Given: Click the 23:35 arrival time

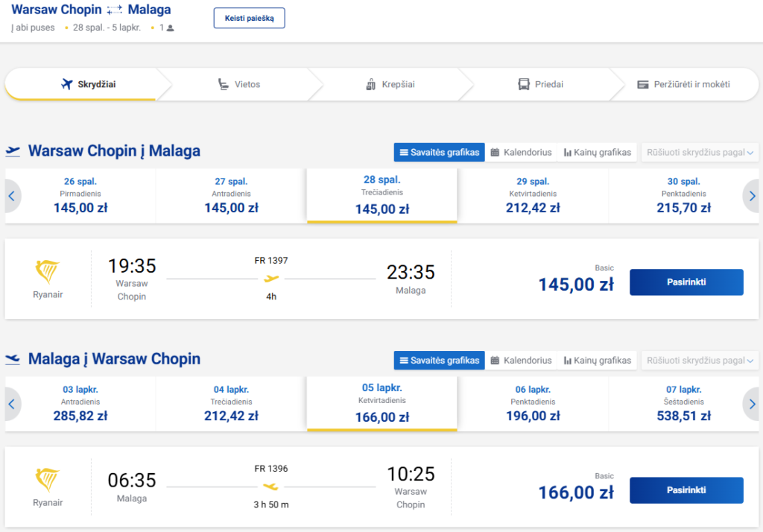Looking at the screenshot, I should 411,272.
